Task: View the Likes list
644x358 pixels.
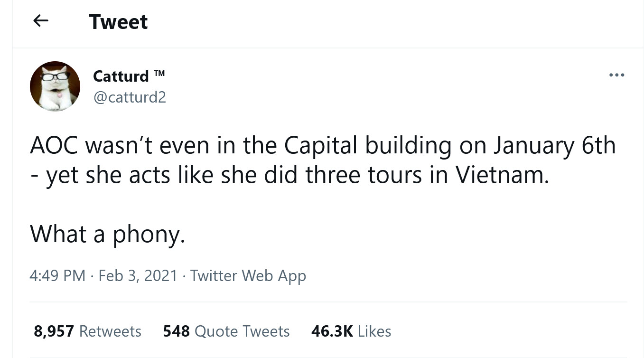Action: [374, 331]
